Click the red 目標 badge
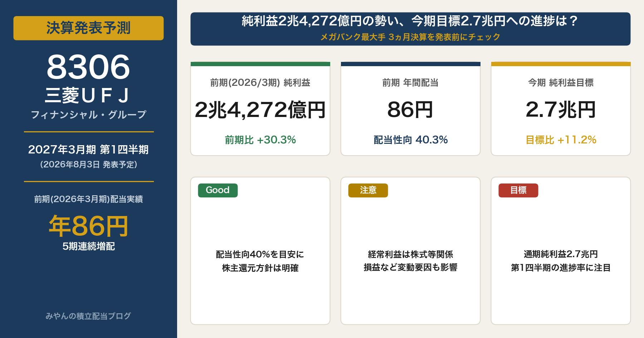The image size is (644, 338). (518, 190)
